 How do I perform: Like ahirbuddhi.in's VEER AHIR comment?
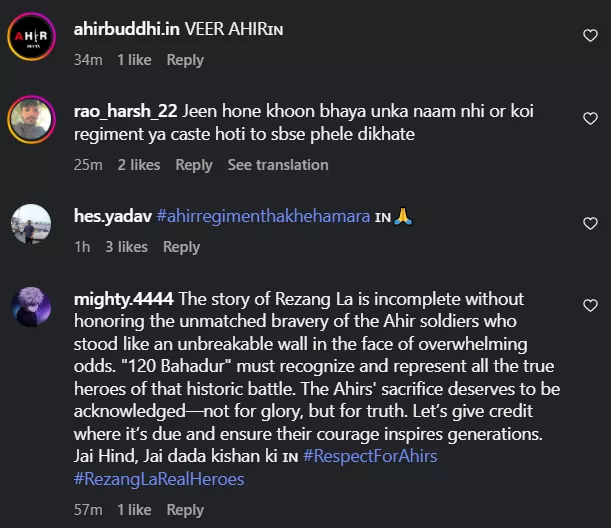coord(590,36)
